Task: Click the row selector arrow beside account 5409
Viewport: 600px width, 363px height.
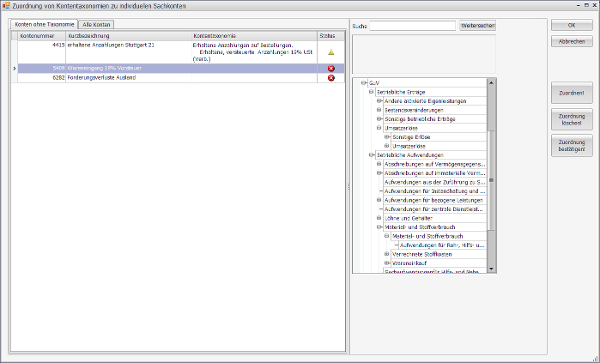Action: pyautogui.click(x=15, y=68)
